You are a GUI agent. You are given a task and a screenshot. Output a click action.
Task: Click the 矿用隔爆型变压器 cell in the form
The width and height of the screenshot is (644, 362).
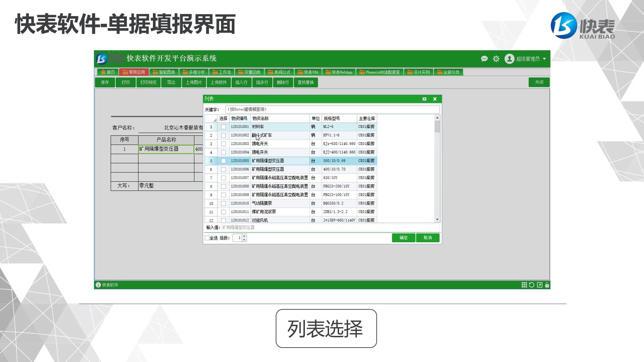click(166, 149)
